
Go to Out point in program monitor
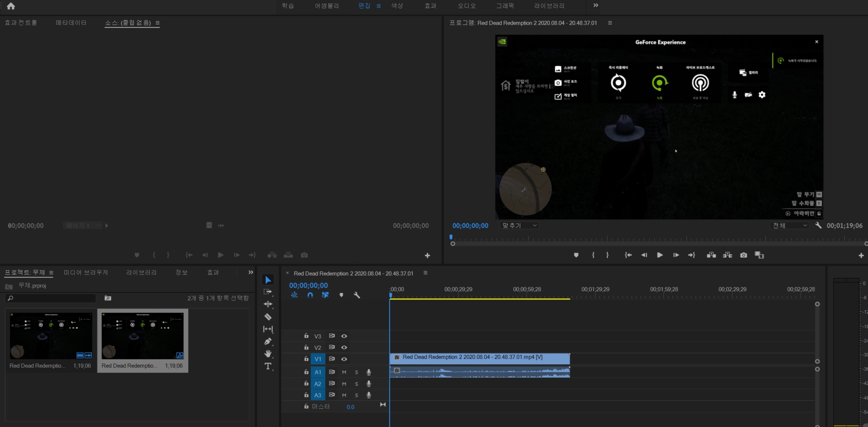(x=692, y=255)
